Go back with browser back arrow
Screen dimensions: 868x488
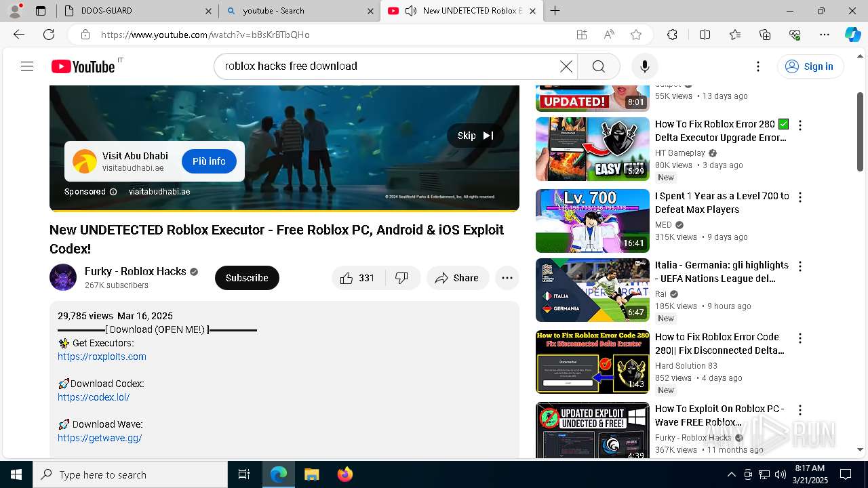19,35
